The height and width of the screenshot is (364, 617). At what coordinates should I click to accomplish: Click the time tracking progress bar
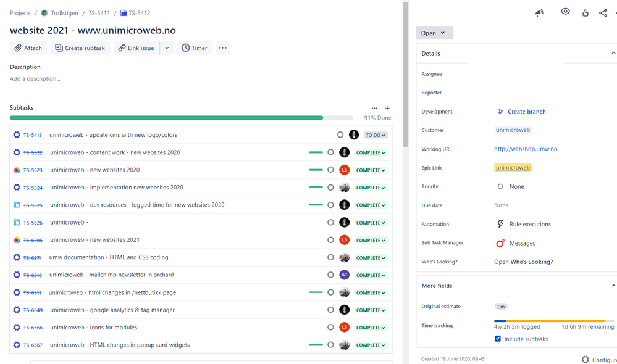[554, 321]
